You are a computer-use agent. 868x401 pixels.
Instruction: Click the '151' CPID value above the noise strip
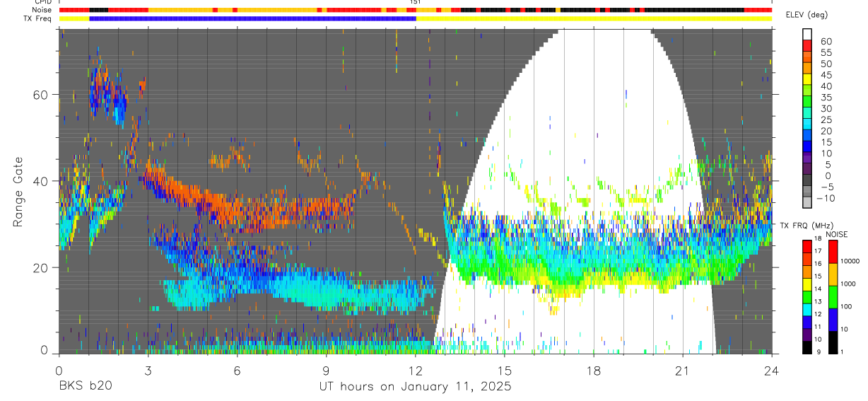point(416,3)
